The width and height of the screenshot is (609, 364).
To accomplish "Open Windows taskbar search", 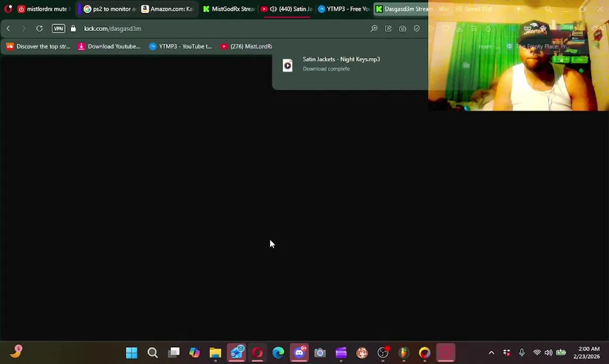I will [x=152, y=352].
